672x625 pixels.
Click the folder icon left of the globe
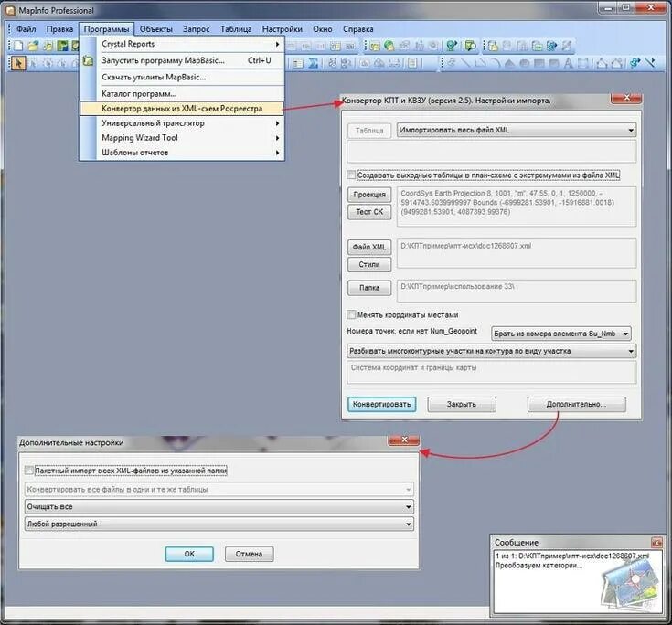[375, 46]
